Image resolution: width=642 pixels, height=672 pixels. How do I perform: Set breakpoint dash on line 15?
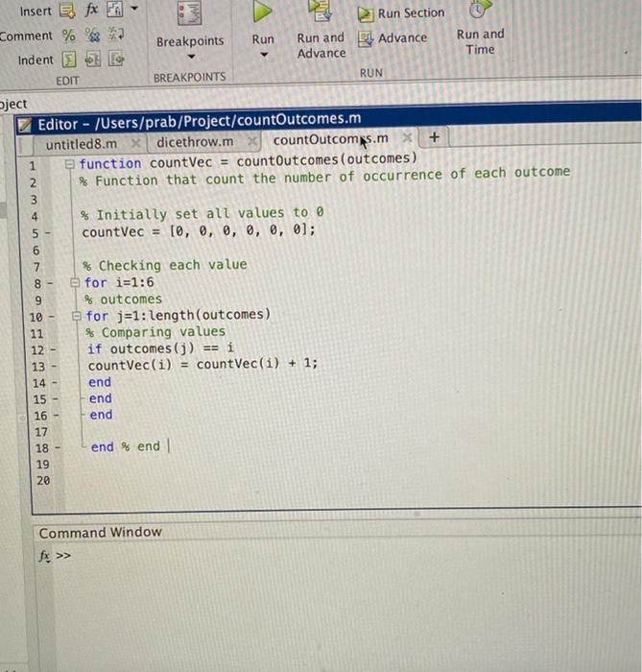[56, 398]
